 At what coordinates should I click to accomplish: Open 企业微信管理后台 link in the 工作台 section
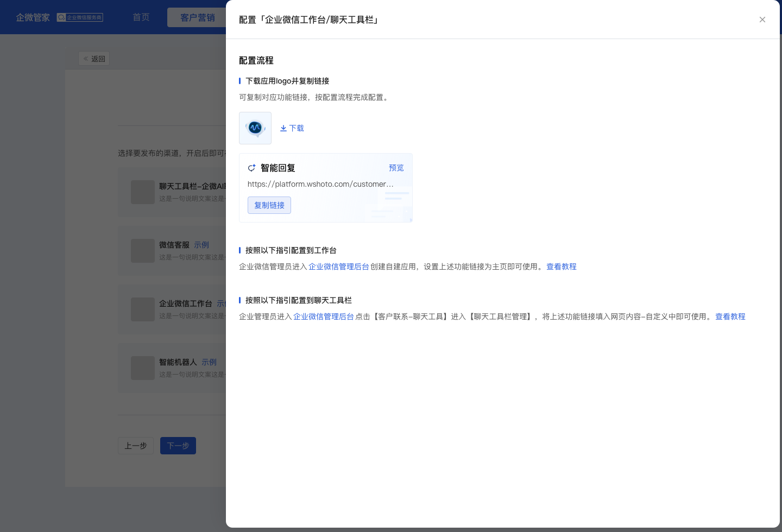(x=339, y=267)
